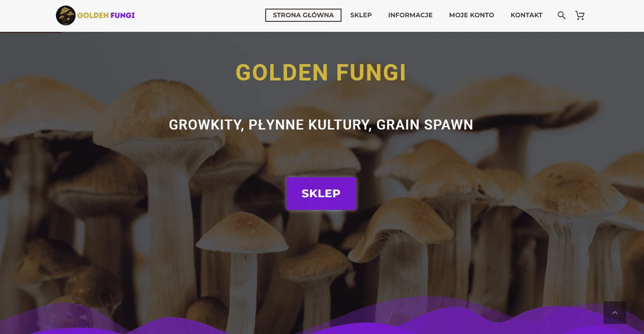This screenshot has width=644, height=334.
Task: Select the STRONA GŁÓWNA menu item
Action: pyautogui.click(x=303, y=15)
